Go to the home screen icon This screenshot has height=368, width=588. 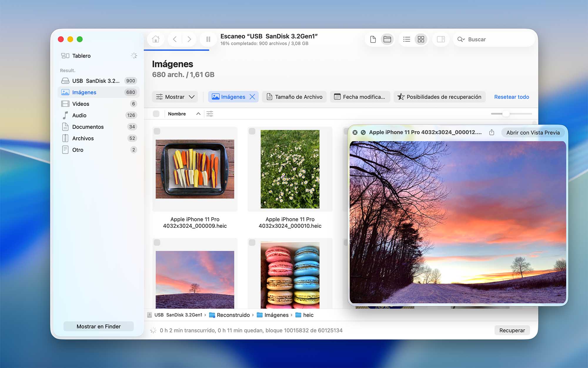point(156,39)
